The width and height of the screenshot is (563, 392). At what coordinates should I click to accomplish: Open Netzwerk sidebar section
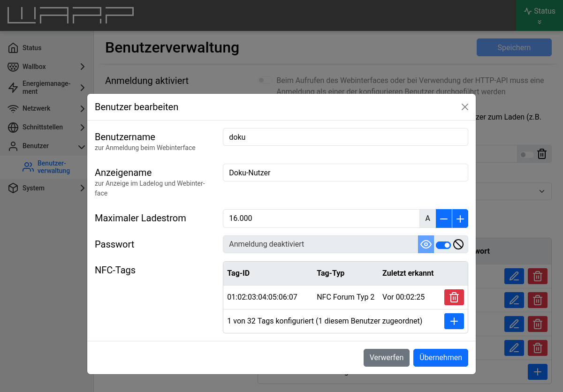(47, 108)
